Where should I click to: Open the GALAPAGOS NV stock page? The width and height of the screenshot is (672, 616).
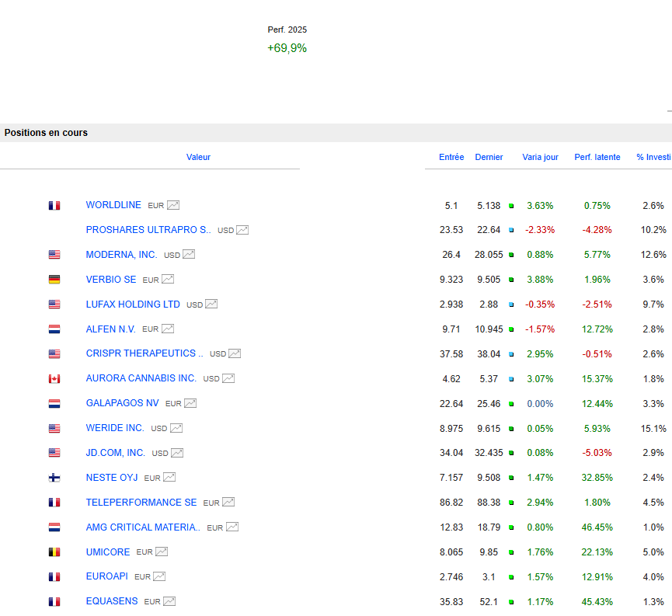[x=122, y=403]
